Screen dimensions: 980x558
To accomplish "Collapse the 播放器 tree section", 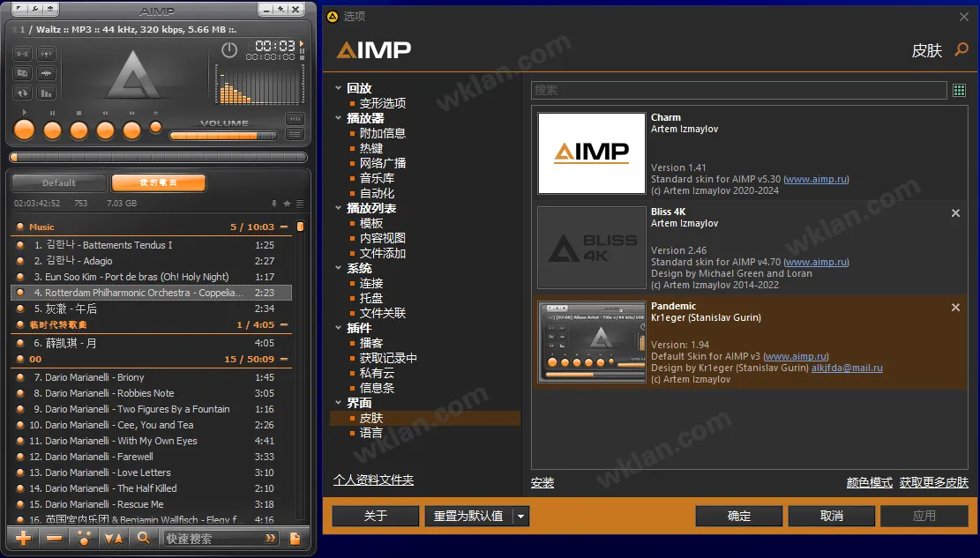I will pyautogui.click(x=338, y=118).
